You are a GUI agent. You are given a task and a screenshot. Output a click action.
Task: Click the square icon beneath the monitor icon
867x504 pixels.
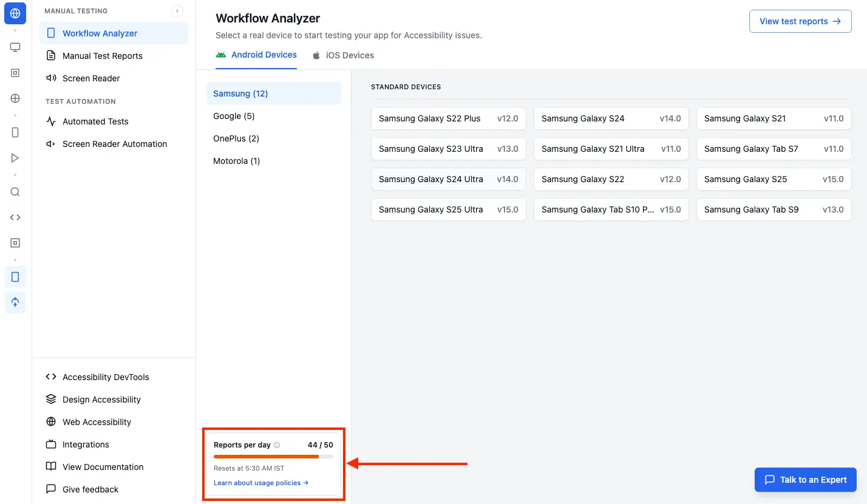15,73
